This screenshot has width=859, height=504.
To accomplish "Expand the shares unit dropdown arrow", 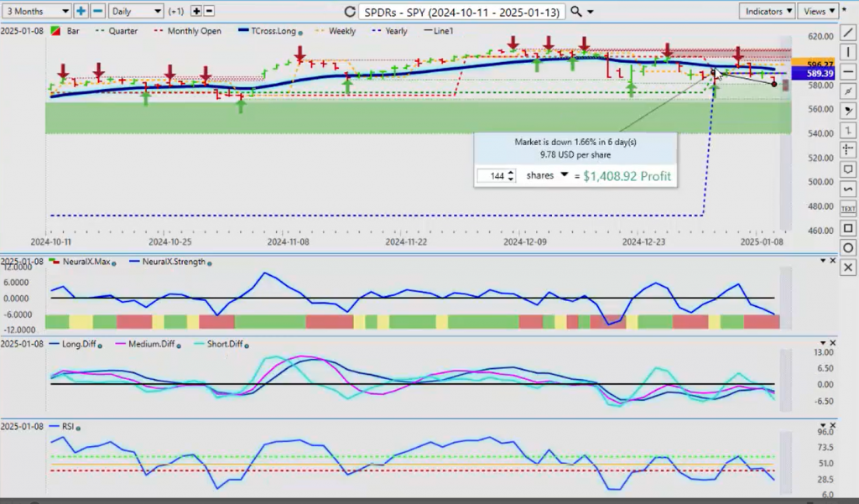I will [x=565, y=175].
